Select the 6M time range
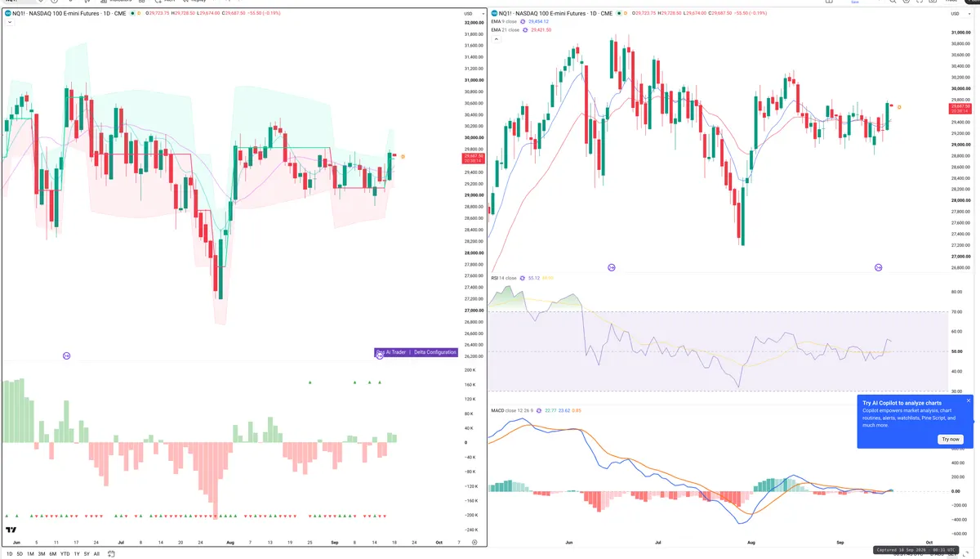Viewport: 980px width, 559px height. click(x=52, y=553)
